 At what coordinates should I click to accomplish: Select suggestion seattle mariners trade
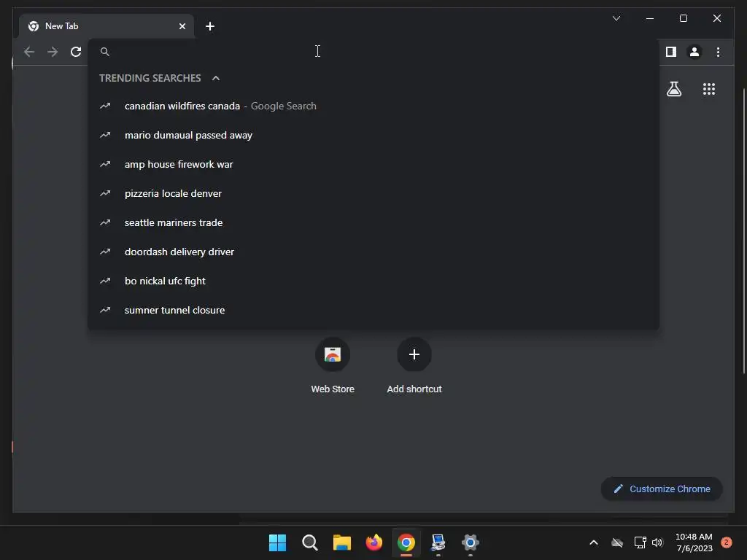click(x=373, y=222)
